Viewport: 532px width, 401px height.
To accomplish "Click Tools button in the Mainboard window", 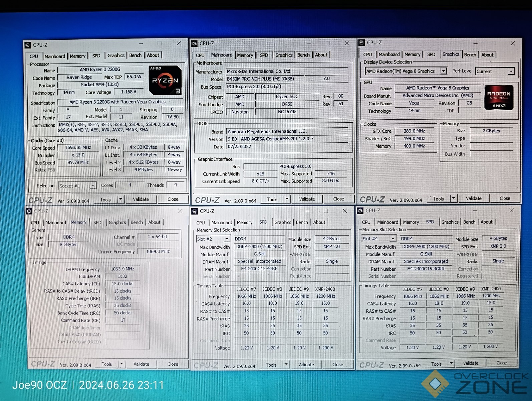I will coord(272,199).
